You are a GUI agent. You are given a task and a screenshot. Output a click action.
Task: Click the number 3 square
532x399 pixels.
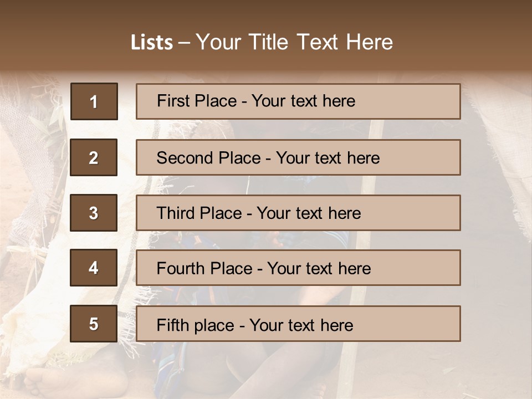(x=94, y=213)
